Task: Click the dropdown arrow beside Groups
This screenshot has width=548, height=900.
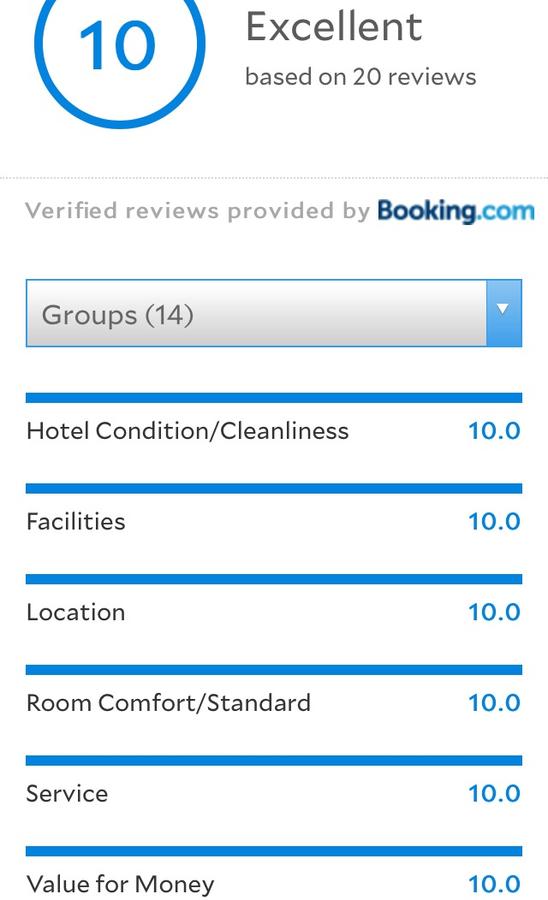Action: (504, 313)
